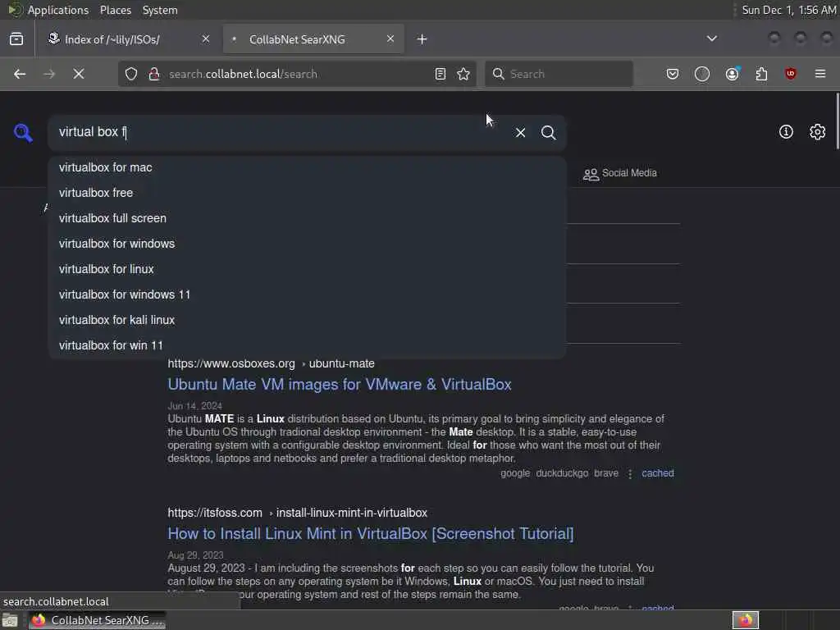Click in the SearXNG query field "virtual box f"

pyautogui.click(x=279, y=132)
